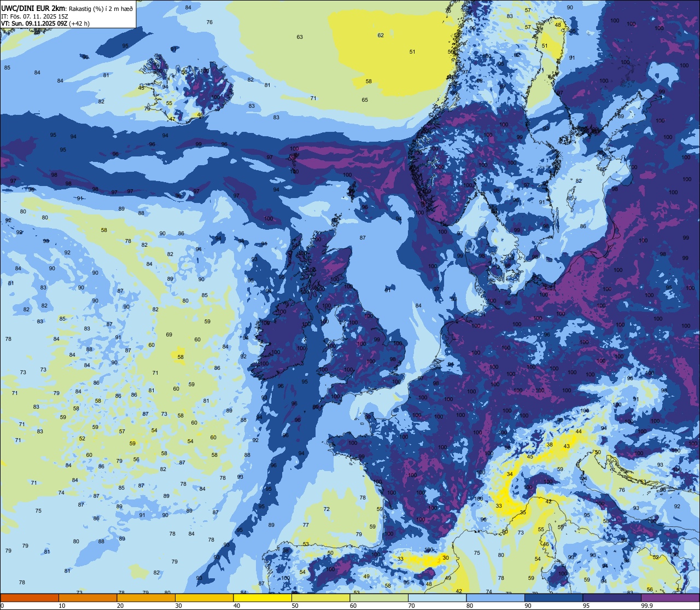Click the 'IT: Fös. 07. 11. 2025 15Z' line
700x610 pixels.
click(34, 16)
